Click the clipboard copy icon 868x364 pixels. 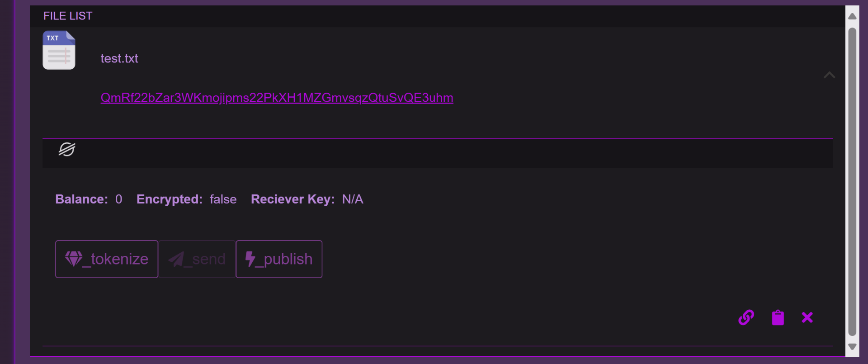tap(778, 317)
